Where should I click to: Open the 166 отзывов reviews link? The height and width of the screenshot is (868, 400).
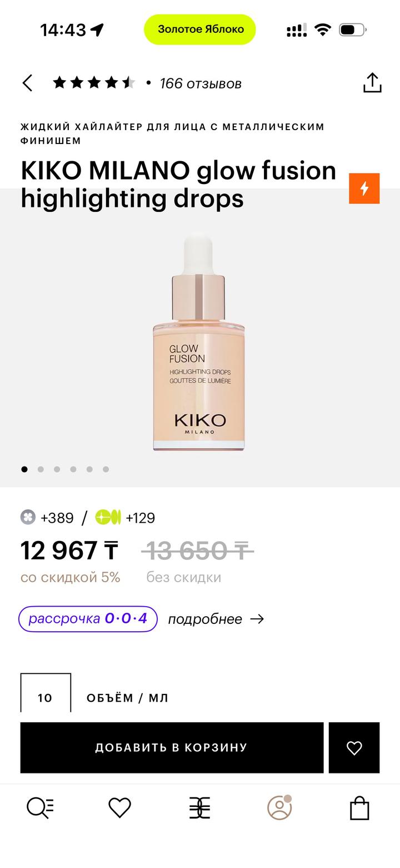click(201, 83)
